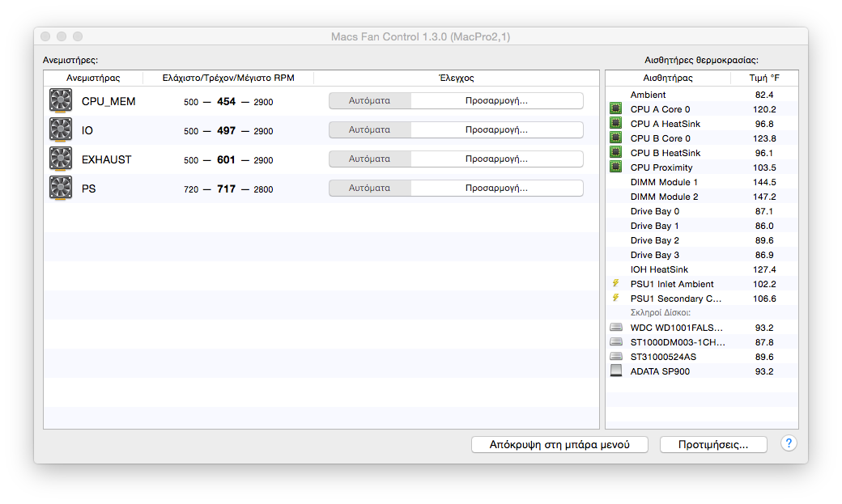Click the Έλεγχος column header
The image size is (842, 504).
pyautogui.click(x=457, y=78)
